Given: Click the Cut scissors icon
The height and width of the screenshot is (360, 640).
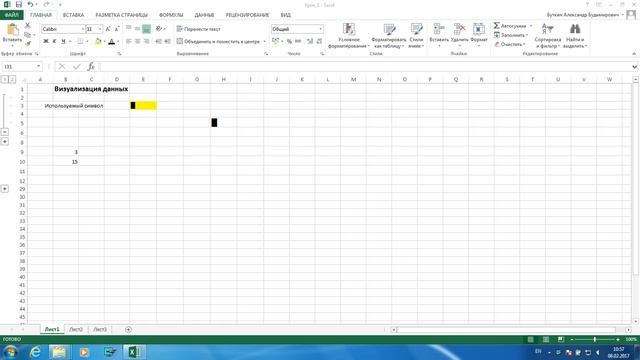Looking at the screenshot, I should (27, 25).
